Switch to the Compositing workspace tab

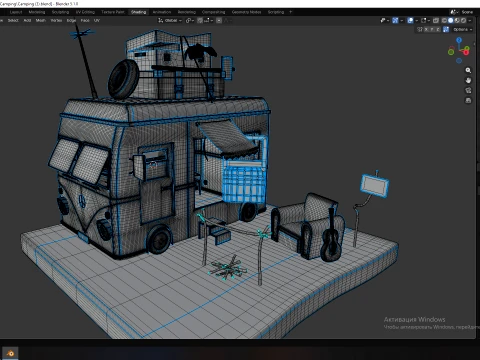[214, 12]
